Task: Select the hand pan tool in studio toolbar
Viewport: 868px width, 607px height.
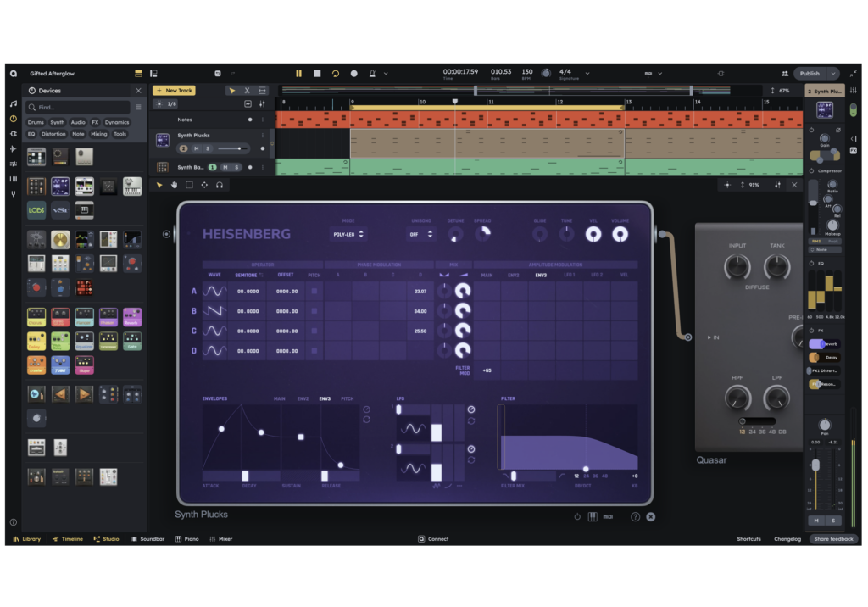Action: coord(174,185)
